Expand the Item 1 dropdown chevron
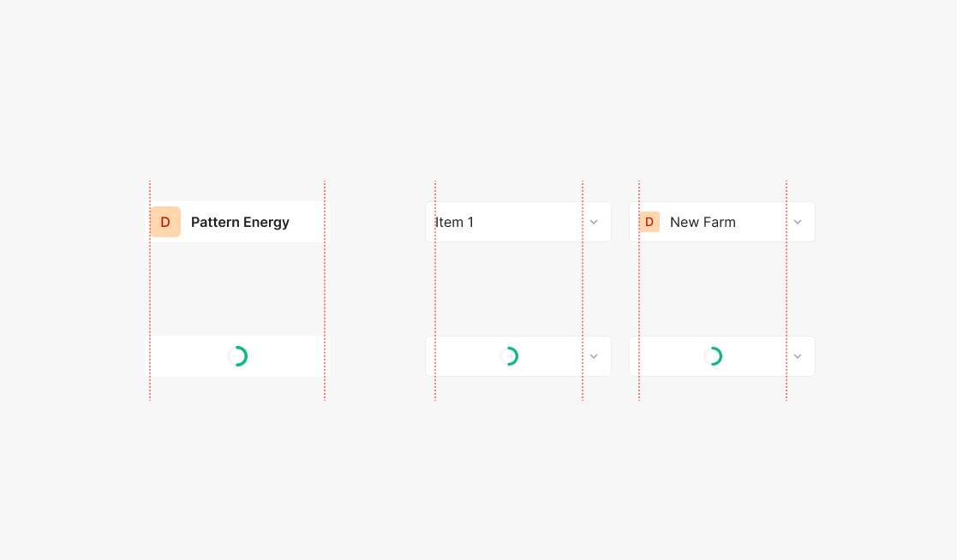 tap(594, 222)
